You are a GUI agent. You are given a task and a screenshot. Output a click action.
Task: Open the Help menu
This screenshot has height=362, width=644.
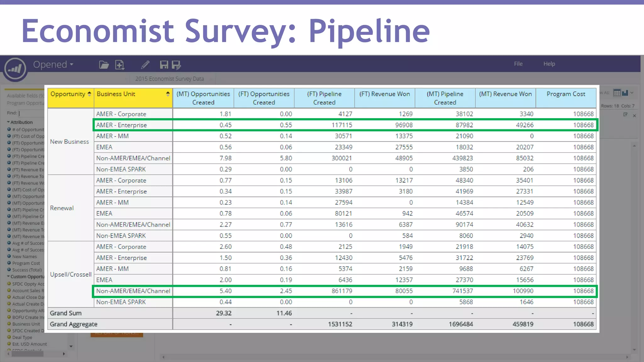(549, 64)
